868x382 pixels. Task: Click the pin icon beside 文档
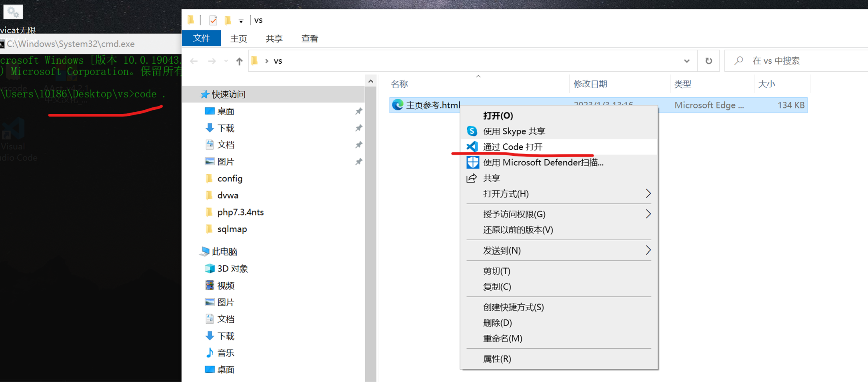click(358, 145)
